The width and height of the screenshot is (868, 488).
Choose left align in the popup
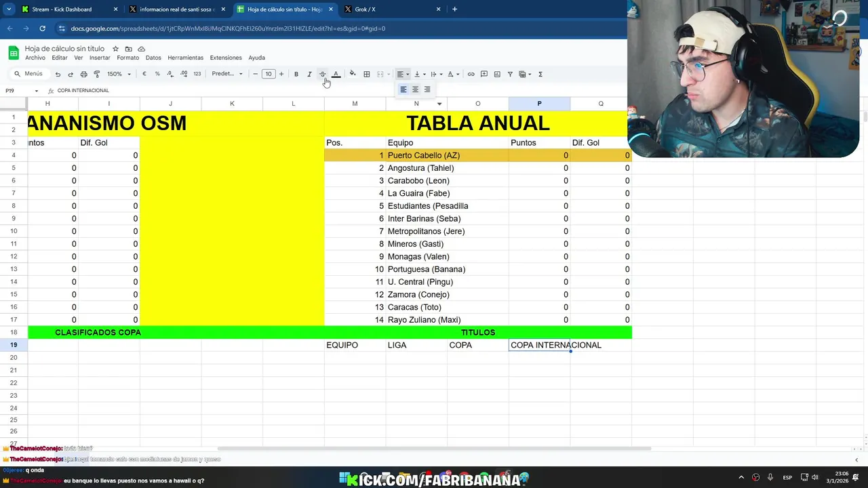[x=403, y=89]
